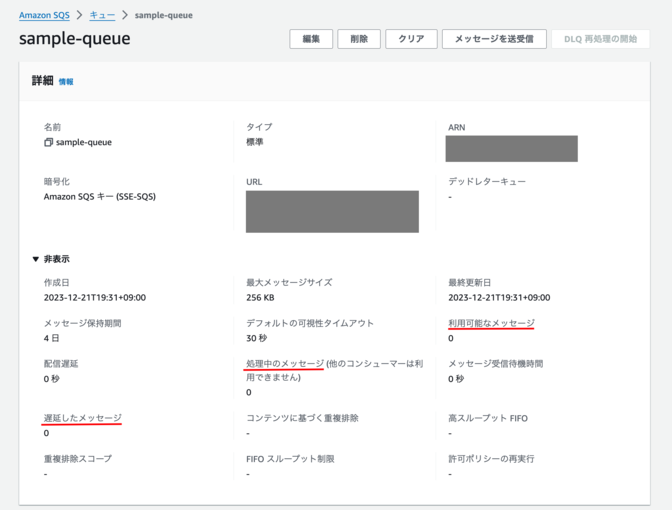Click the 詳細 panel heading
Viewport: 672px width, 510px height.
pyautogui.click(x=43, y=81)
